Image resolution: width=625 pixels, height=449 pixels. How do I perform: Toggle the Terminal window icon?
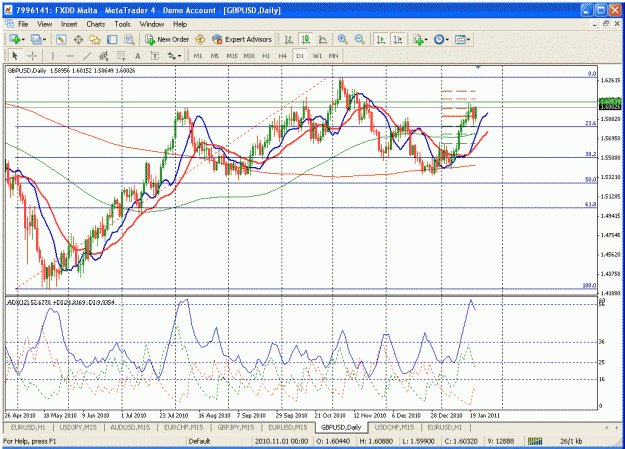[112, 39]
